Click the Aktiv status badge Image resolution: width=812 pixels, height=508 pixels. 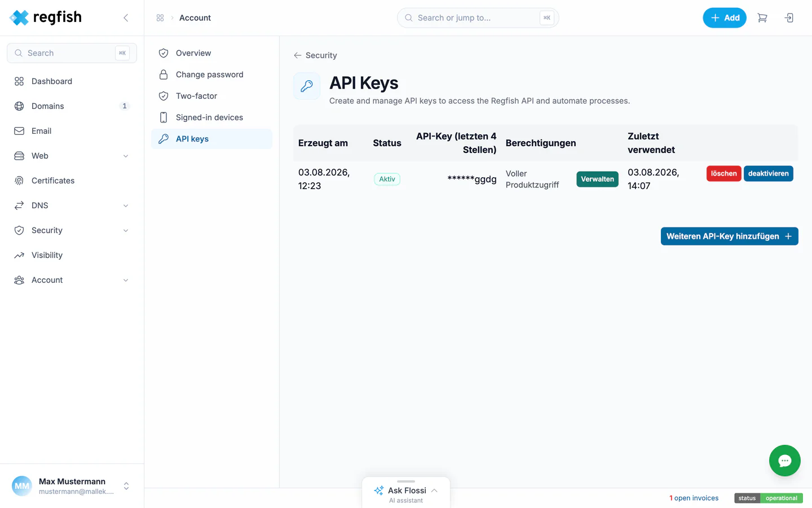click(x=387, y=179)
